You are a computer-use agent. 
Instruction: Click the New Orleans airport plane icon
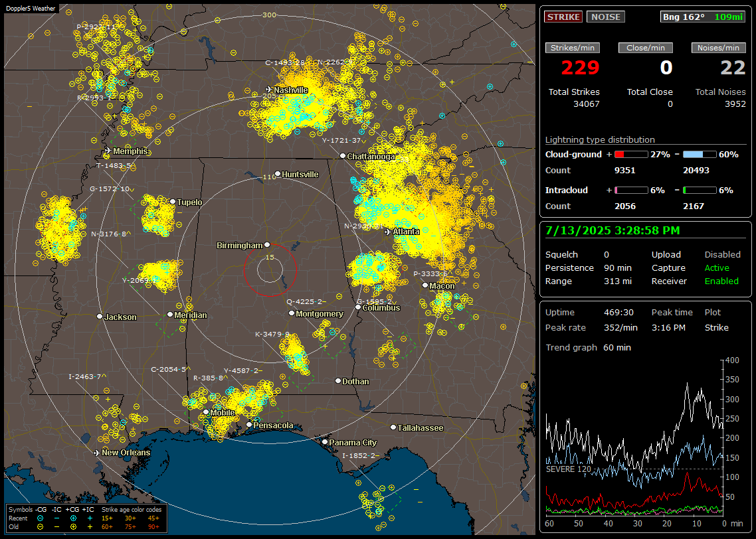pos(97,453)
